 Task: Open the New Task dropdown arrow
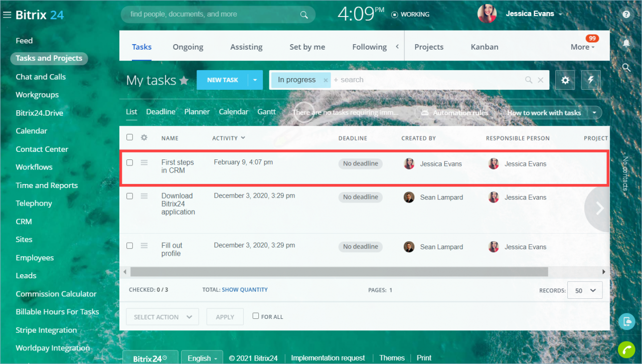click(255, 80)
